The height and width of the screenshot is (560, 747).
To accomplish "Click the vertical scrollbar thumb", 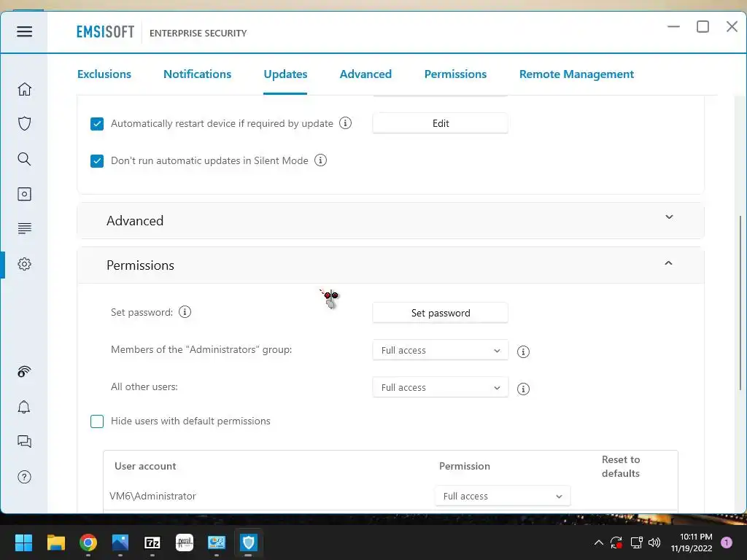I will click(x=741, y=303).
